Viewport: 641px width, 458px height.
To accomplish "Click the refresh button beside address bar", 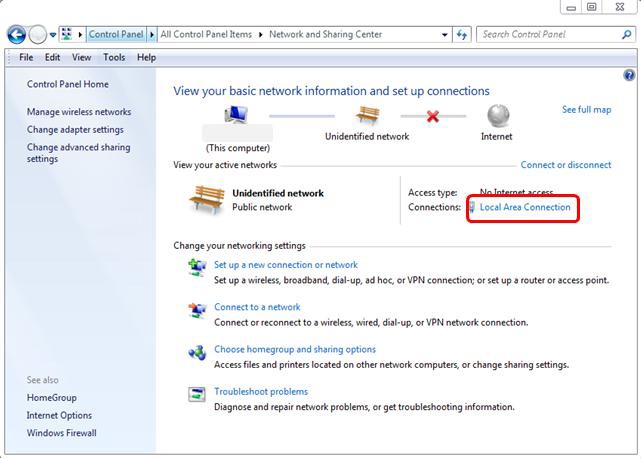I will click(462, 34).
